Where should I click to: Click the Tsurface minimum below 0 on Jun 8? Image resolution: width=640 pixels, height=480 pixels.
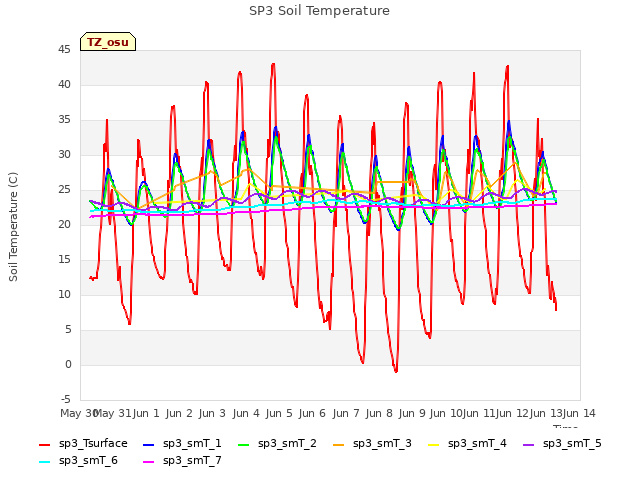[396, 371]
